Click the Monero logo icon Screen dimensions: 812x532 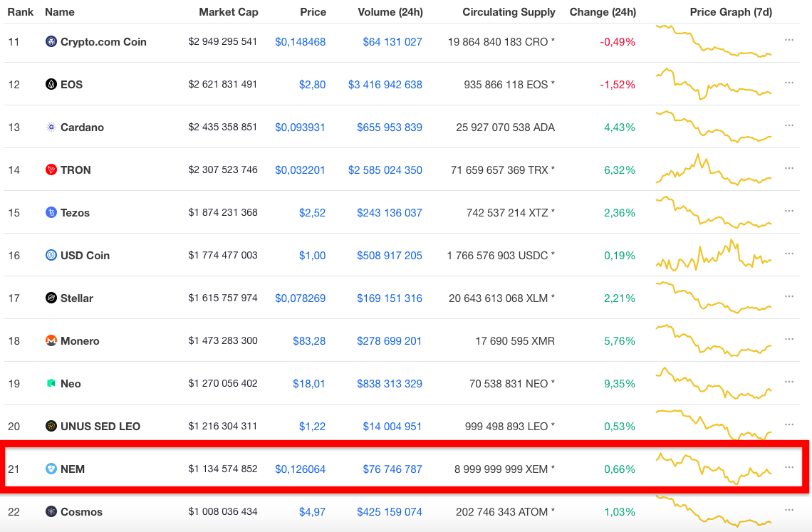pyautogui.click(x=51, y=340)
